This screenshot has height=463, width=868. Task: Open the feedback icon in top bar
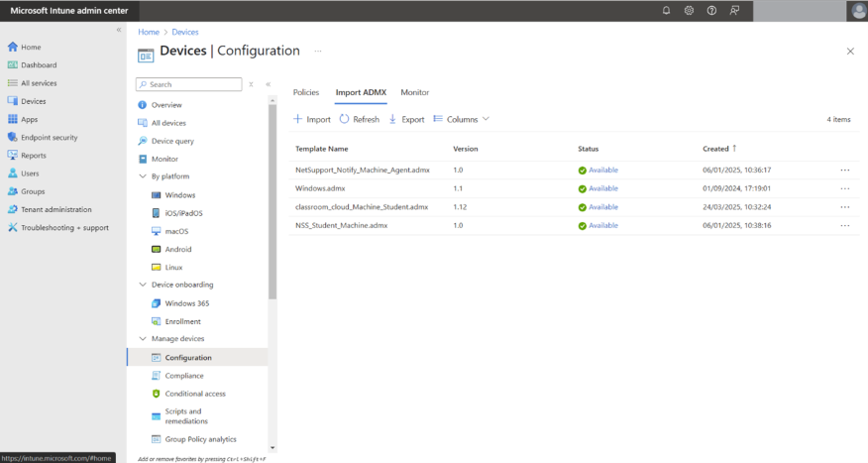[x=734, y=11]
